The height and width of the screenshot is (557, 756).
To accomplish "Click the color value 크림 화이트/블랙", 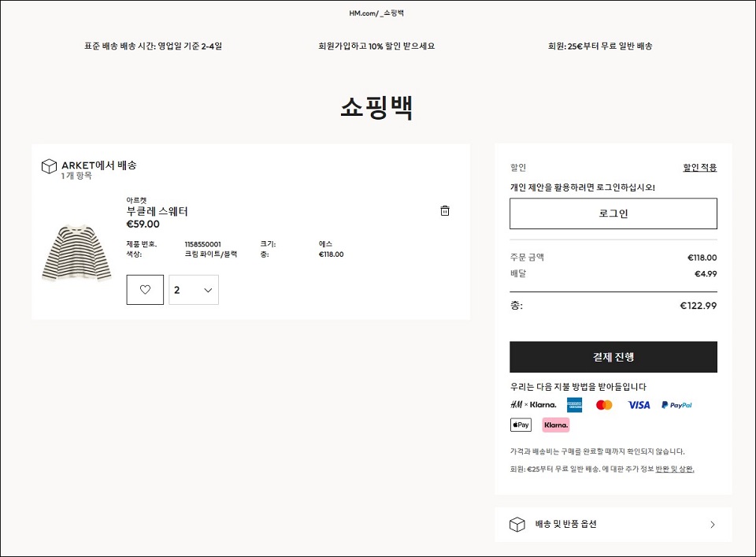I will pos(211,254).
